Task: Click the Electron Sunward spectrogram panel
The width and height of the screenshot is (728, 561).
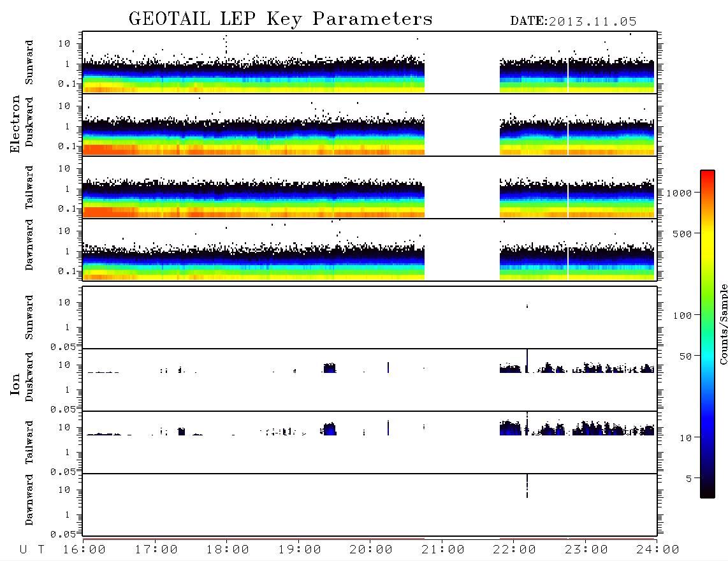Action: click(x=370, y=62)
